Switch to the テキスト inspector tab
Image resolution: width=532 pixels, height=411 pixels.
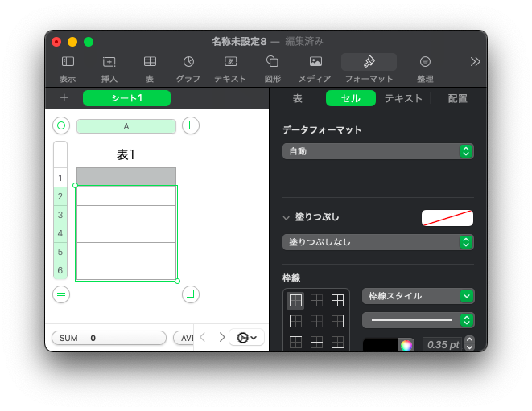[403, 98]
